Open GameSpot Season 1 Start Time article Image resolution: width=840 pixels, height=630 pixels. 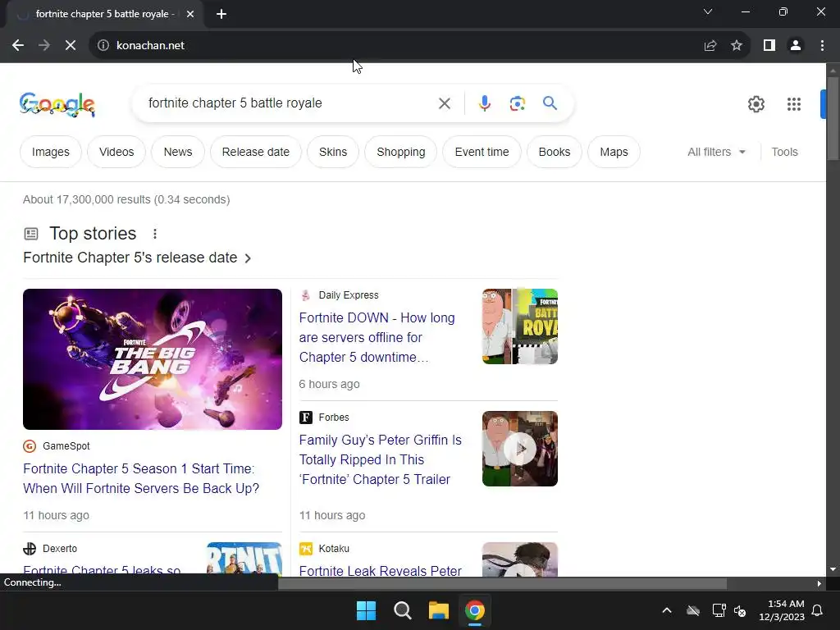141,478
